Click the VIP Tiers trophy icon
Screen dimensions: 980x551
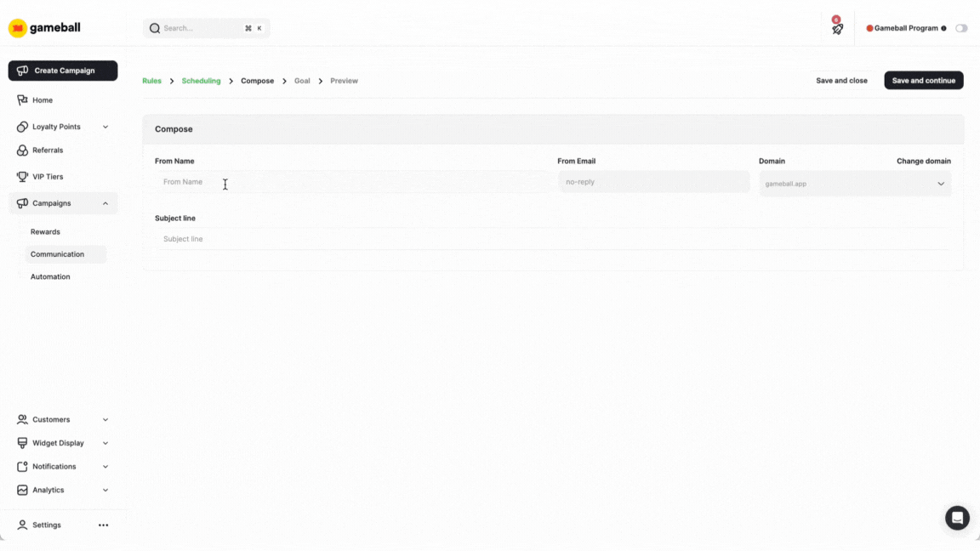[x=21, y=176]
